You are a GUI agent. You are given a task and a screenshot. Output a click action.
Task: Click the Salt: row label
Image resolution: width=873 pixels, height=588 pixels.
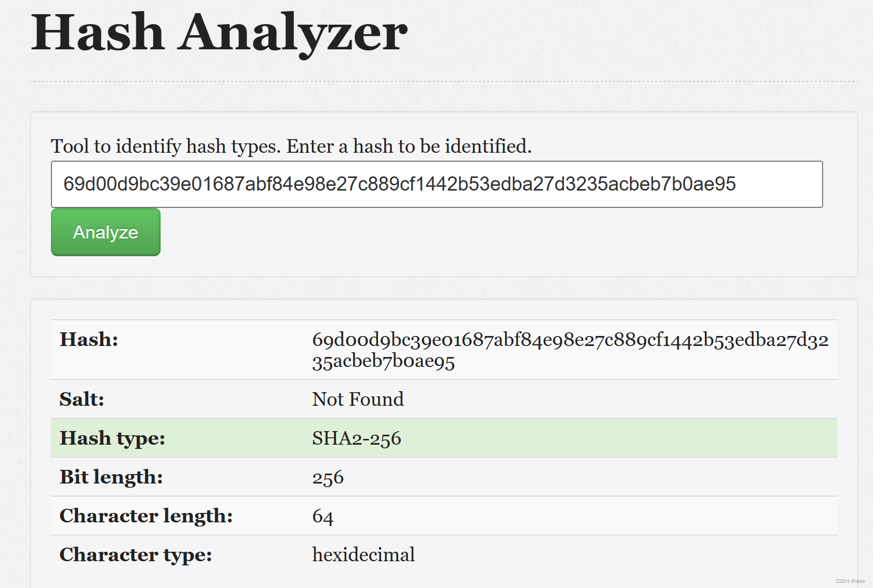[82, 400]
